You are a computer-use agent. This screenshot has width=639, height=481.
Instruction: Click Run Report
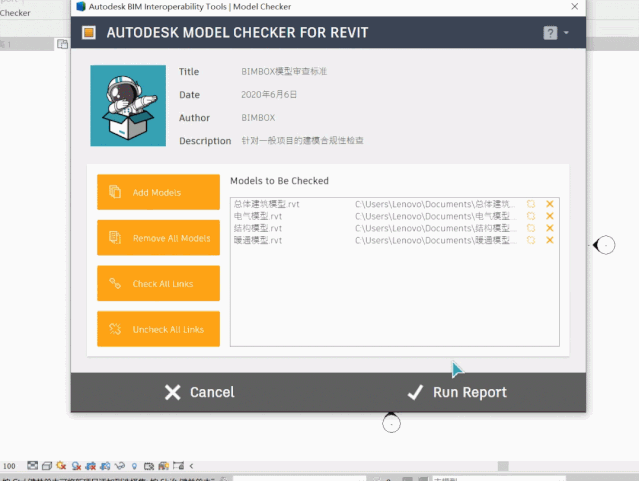coord(457,392)
